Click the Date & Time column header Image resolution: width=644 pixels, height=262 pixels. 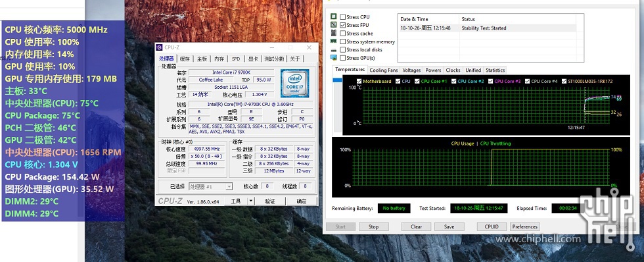pyautogui.click(x=428, y=19)
